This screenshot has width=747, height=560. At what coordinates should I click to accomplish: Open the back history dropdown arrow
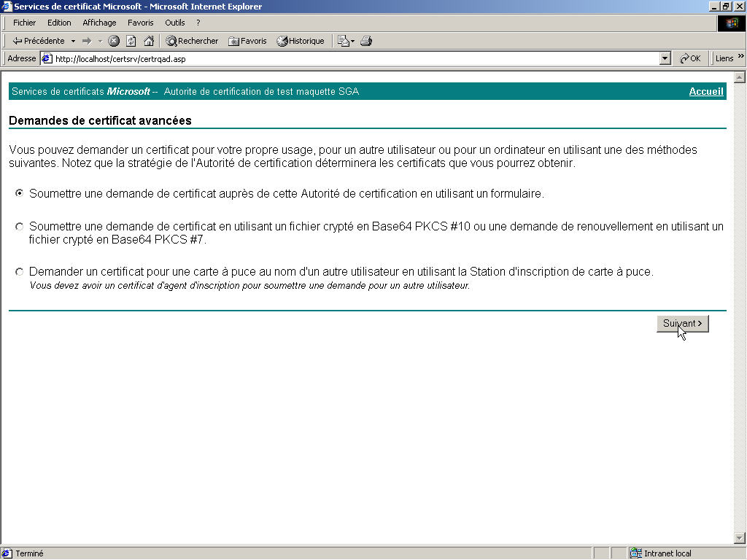coord(74,42)
